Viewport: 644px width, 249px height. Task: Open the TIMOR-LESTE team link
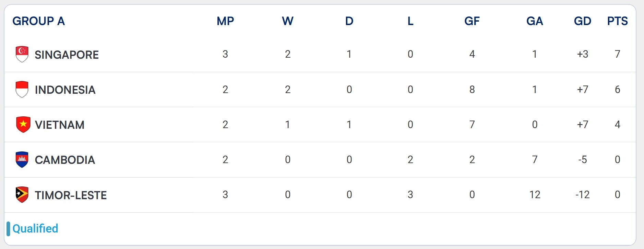[71, 195]
